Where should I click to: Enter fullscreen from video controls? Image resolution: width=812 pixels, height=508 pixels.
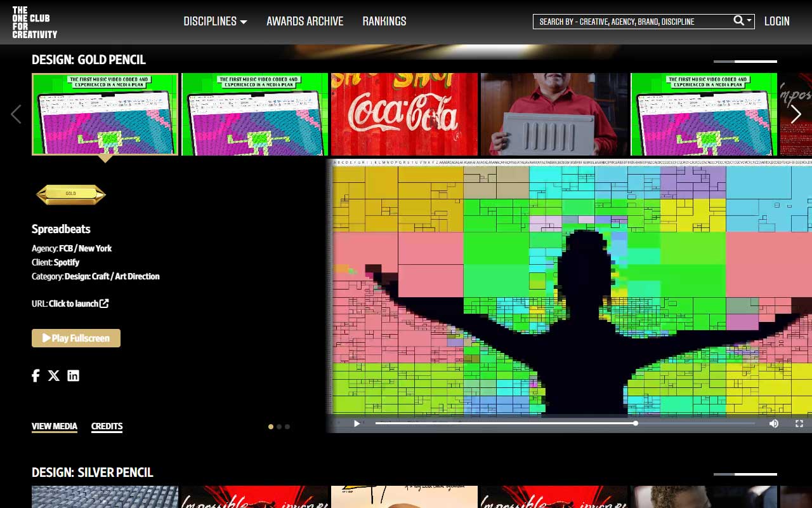pyautogui.click(x=799, y=424)
